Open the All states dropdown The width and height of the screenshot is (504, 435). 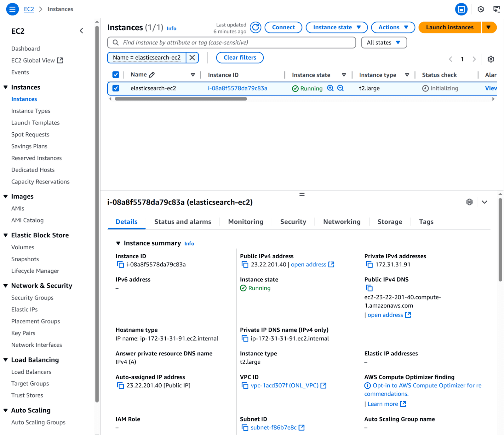384,42
